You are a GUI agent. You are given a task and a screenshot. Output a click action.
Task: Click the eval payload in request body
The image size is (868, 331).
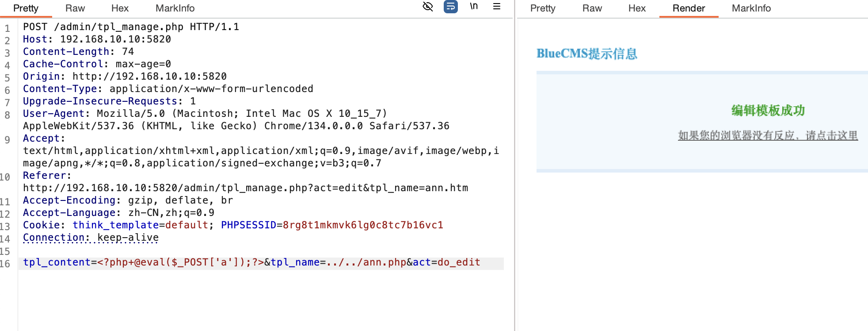[x=180, y=262]
